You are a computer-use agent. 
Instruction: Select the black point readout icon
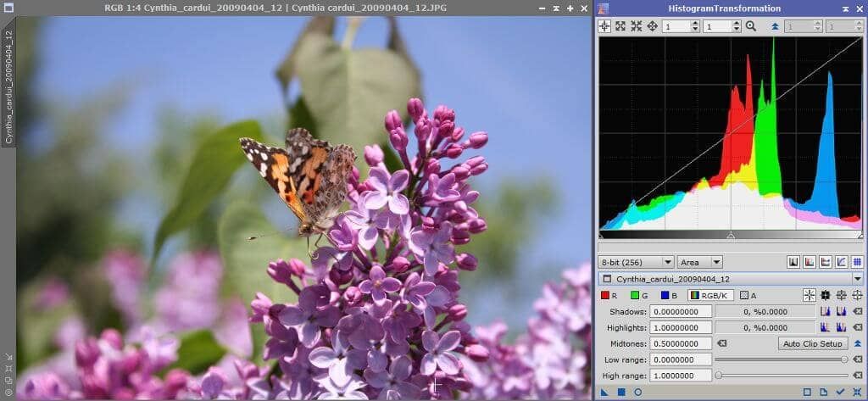pos(826,296)
